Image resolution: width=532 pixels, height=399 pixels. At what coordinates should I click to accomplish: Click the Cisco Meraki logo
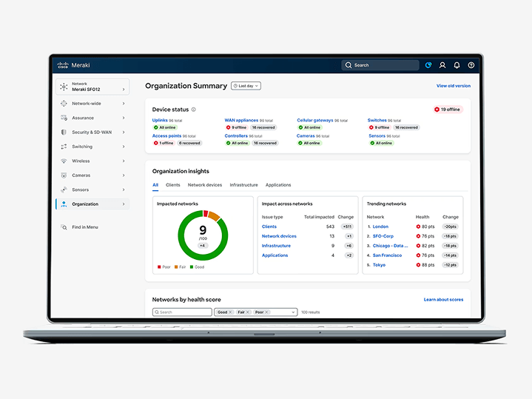click(x=73, y=65)
